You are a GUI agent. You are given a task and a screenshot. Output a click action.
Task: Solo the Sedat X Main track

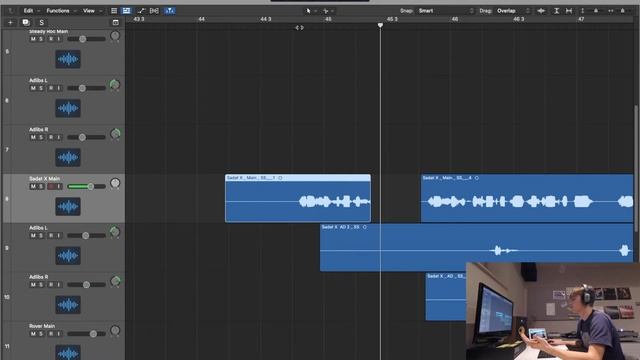pos(41,187)
